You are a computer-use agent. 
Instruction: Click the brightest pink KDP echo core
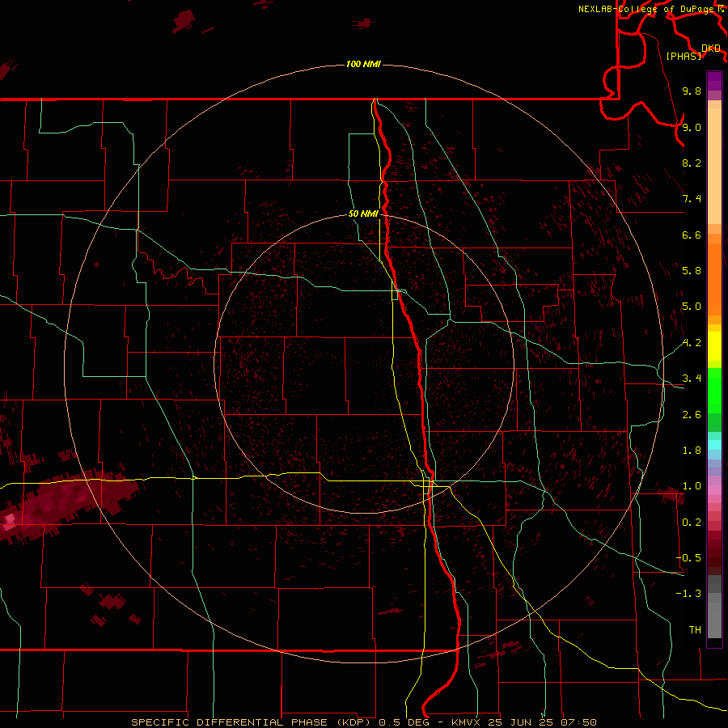click(9, 521)
